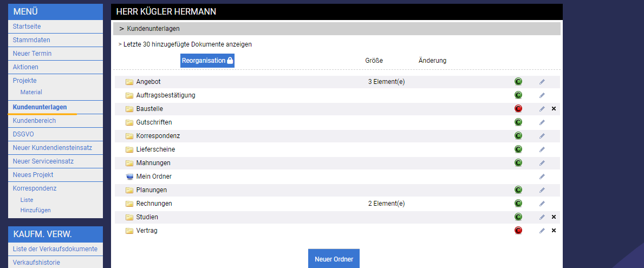644x268 pixels.
Task: Click the Reorganisation lock button
Action: coord(207,61)
